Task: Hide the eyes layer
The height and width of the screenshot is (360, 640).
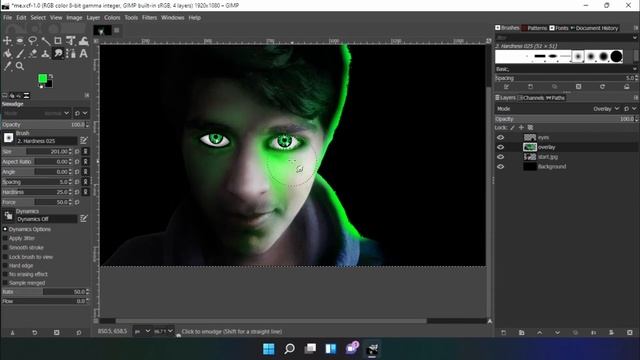Action: tap(500, 138)
